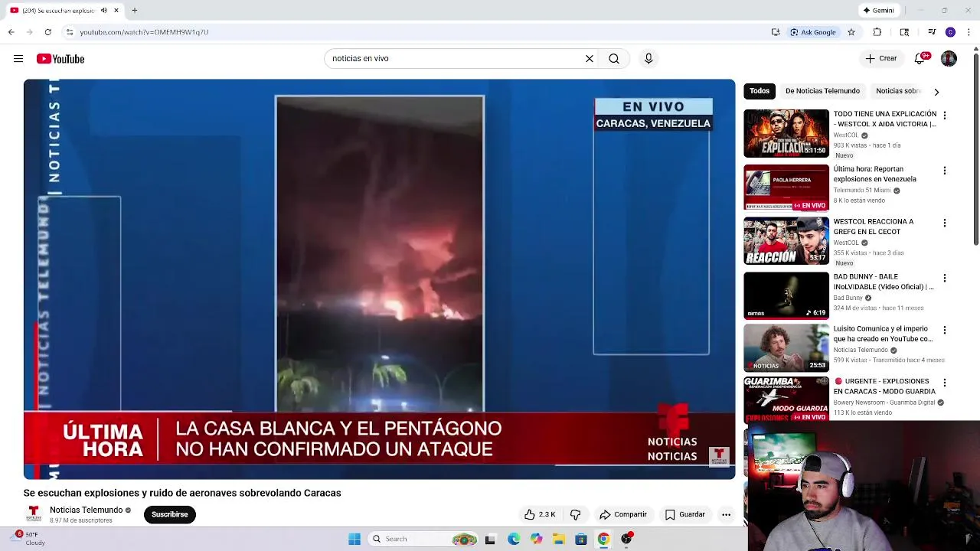980x551 pixels.
Task: Like the video with thumbs up
Action: [539, 514]
